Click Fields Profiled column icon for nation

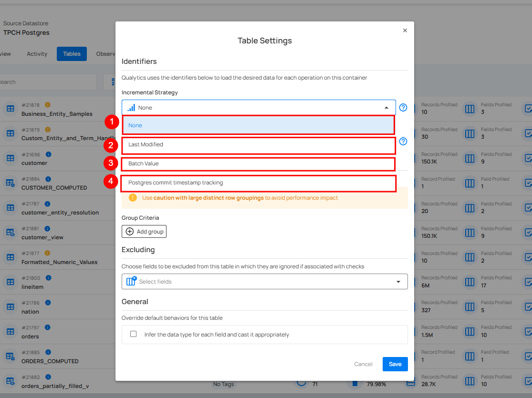[470, 307]
